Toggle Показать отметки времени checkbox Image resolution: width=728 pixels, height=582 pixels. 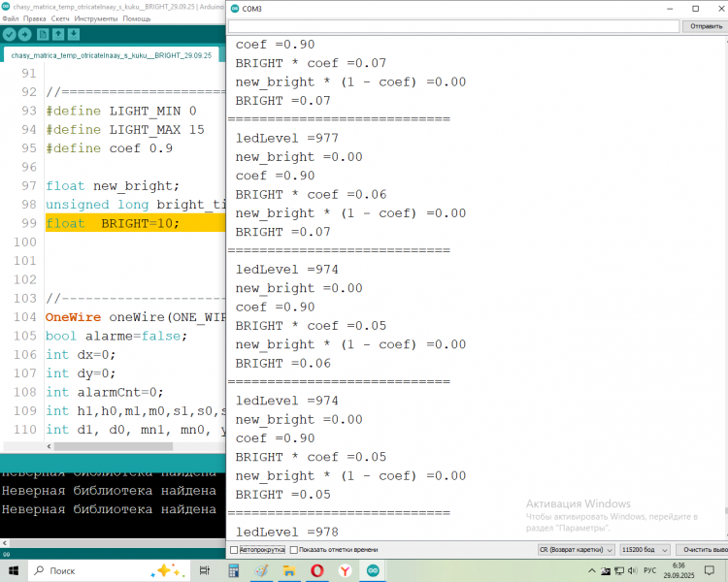pos(293,550)
